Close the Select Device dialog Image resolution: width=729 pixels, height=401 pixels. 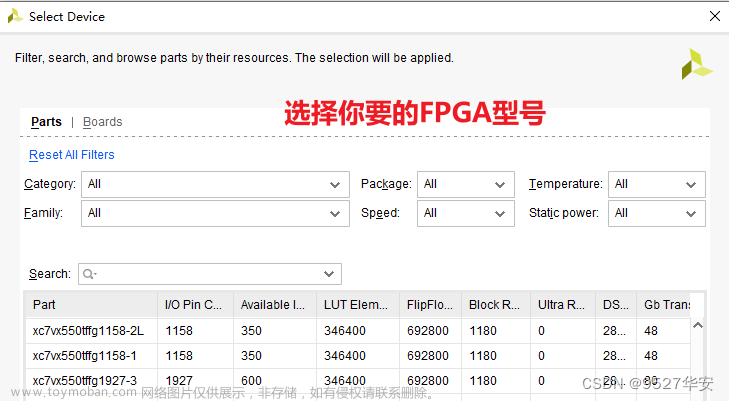point(715,16)
